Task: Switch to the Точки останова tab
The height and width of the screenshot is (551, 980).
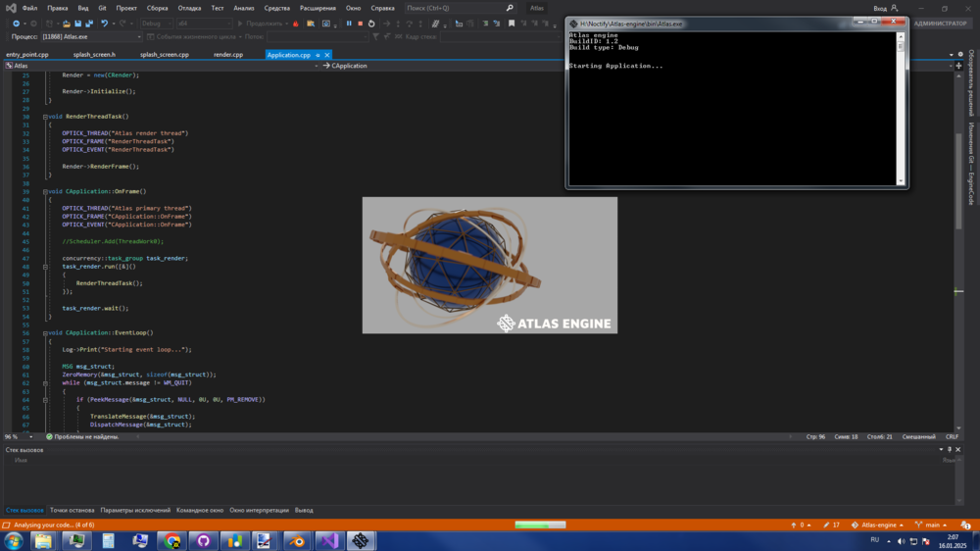Action: (x=73, y=510)
